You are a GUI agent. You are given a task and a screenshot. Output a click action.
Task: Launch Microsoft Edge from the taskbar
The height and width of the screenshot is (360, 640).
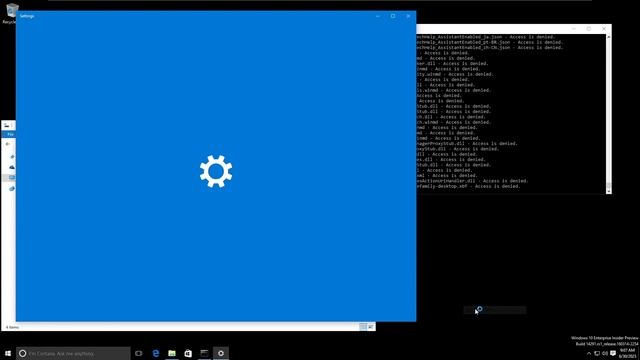point(156,353)
